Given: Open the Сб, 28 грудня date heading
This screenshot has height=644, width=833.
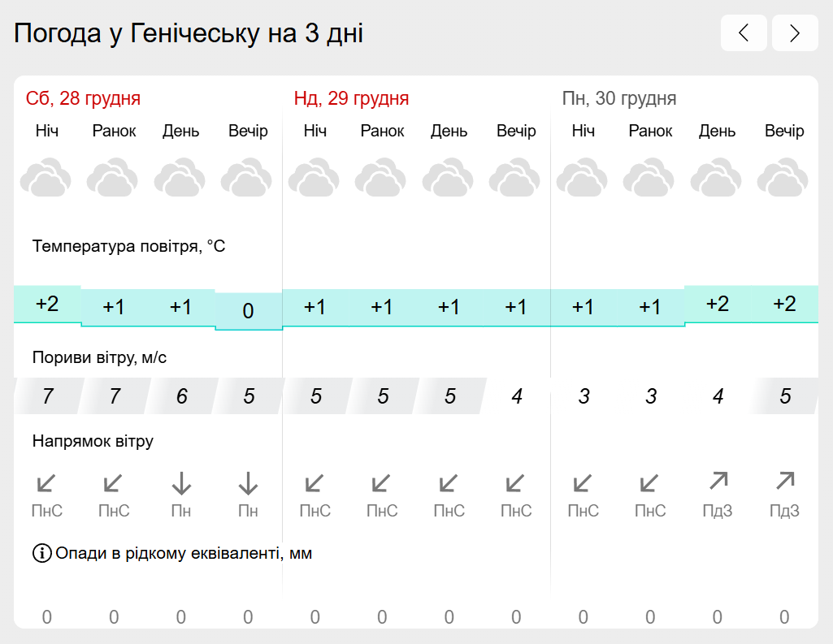Looking at the screenshot, I should click(83, 98).
